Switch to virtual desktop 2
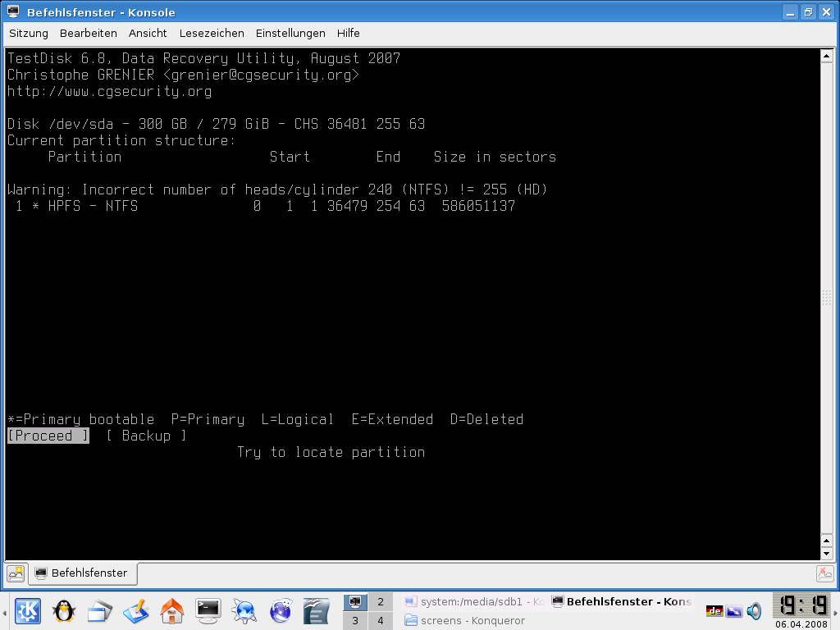This screenshot has height=630, width=840. tap(381, 601)
